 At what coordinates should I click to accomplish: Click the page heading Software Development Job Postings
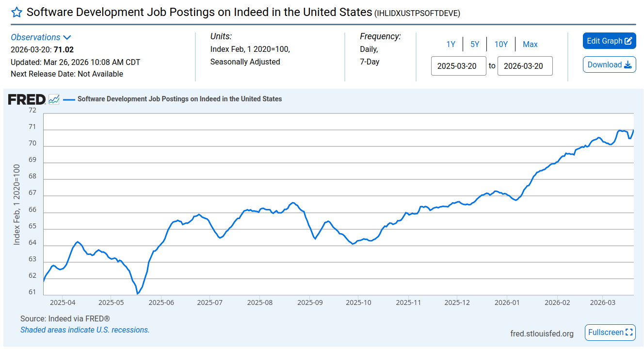click(199, 12)
